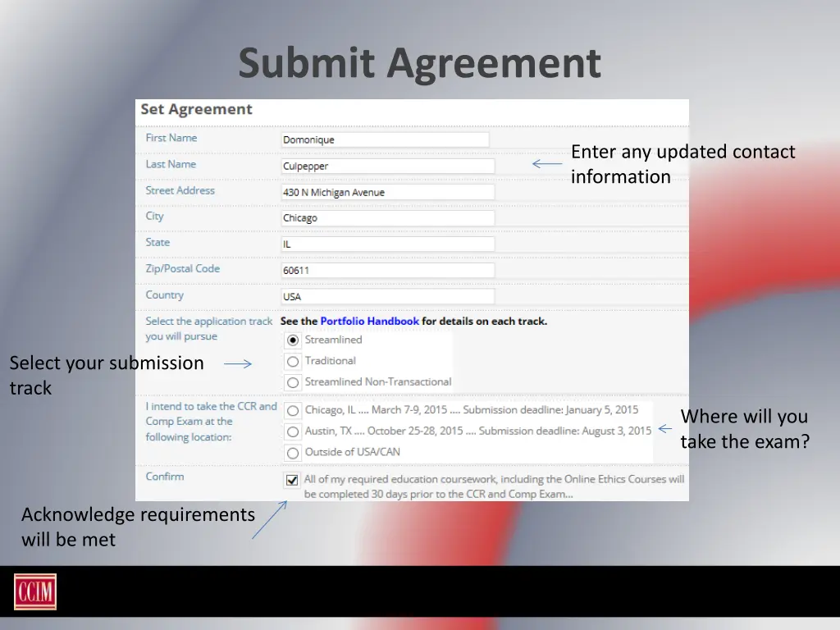Image resolution: width=840 pixels, height=630 pixels.
Task: Click the First Name label
Action: (171, 138)
